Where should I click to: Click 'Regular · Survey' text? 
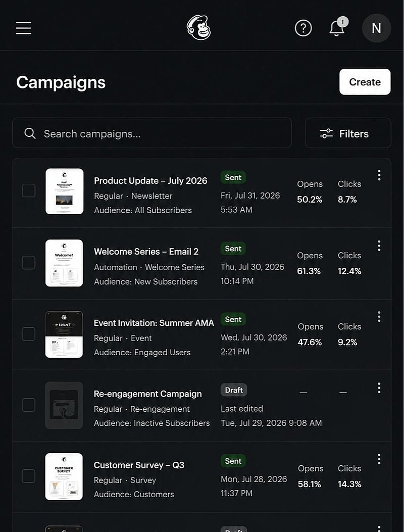[x=125, y=480]
